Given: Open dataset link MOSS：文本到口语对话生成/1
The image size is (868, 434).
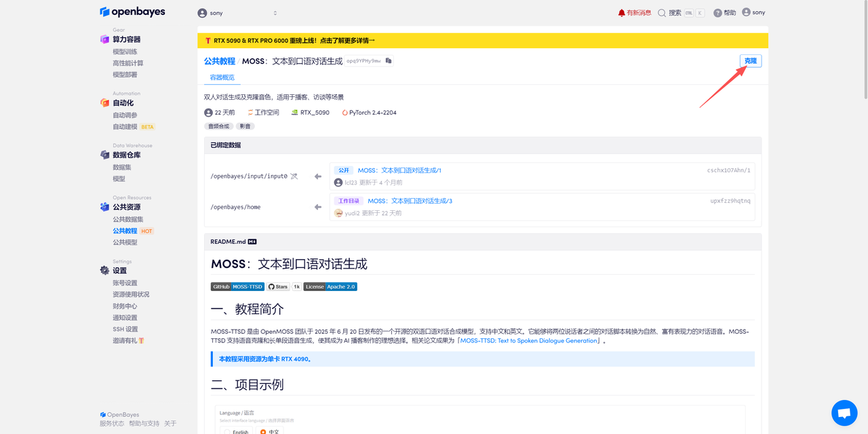Looking at the screenshot, I should pos(399,170).
